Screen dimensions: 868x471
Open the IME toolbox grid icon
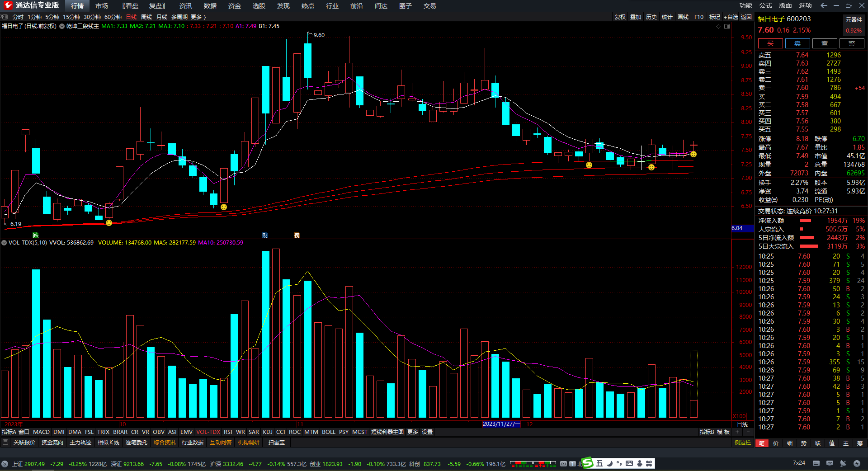coord(649,463)
